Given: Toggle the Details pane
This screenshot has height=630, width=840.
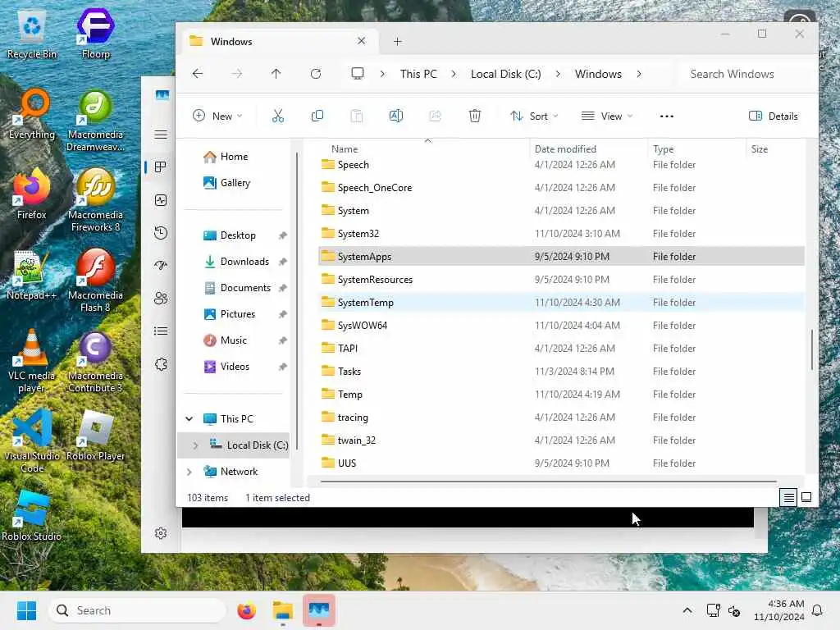Looking at the screenshot, I should point(773,116).
